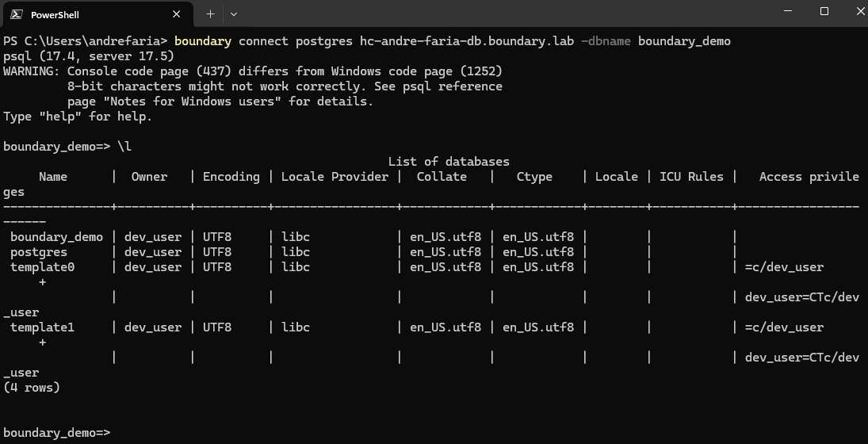The height and width of the screenshot is (444, 868).
Task: Click the PowerShell icon in the tab
Action: coord(16,14)
